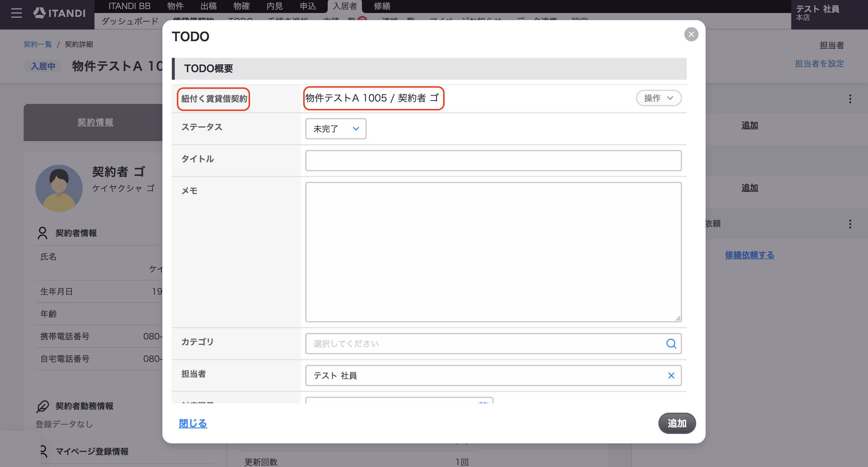Click the 契約者情報 person icon

coord(43,233)
